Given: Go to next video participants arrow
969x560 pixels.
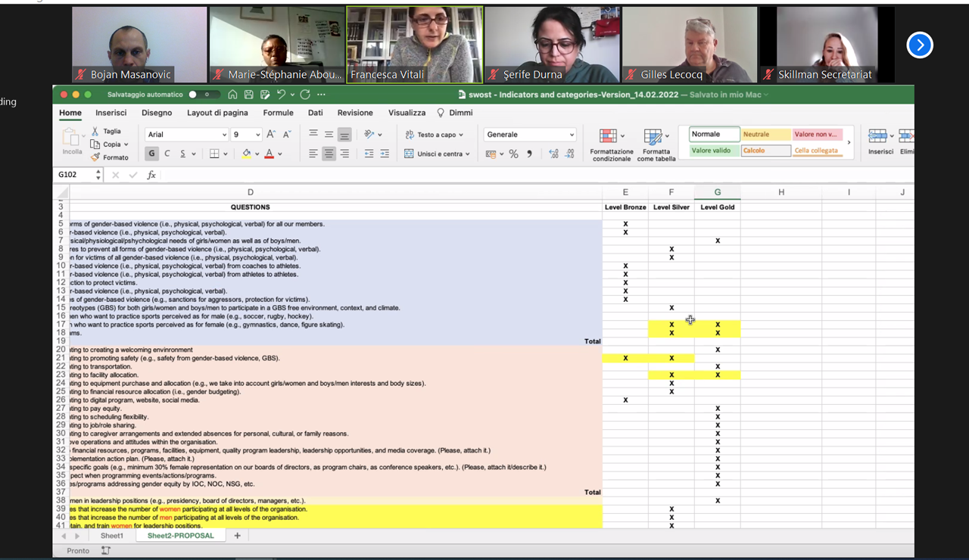Looking at the screenshot, I should click(920, 45).
